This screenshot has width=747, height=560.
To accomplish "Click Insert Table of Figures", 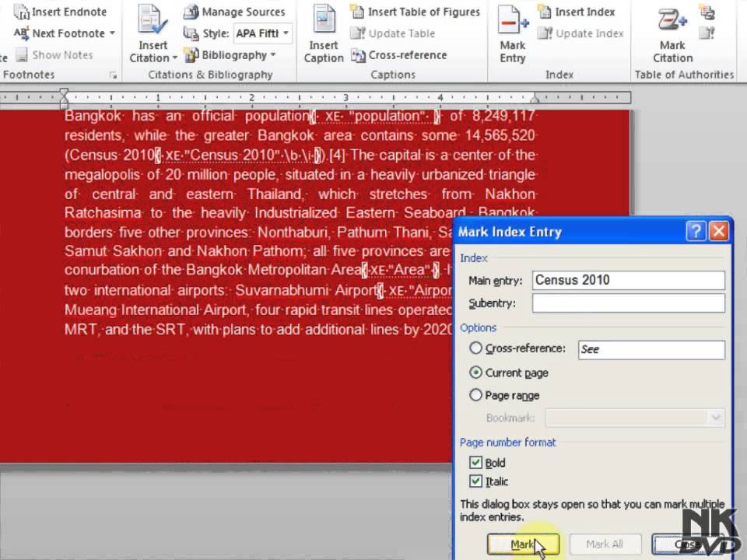I will coord(415,12).
